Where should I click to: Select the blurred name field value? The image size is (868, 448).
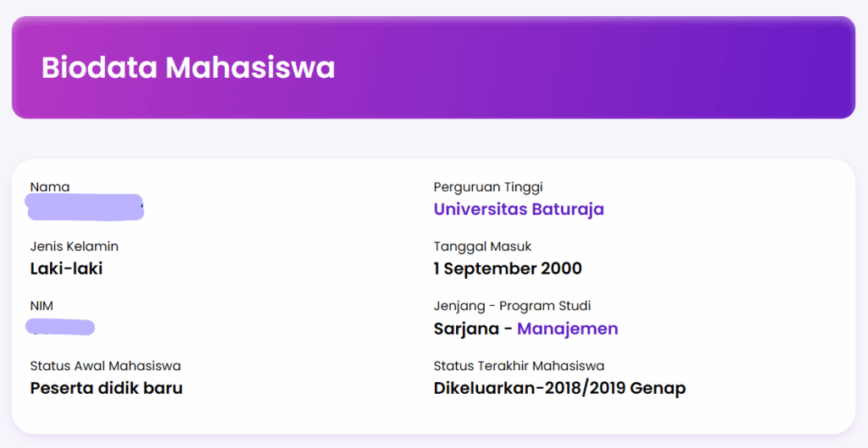coord(85,207)
